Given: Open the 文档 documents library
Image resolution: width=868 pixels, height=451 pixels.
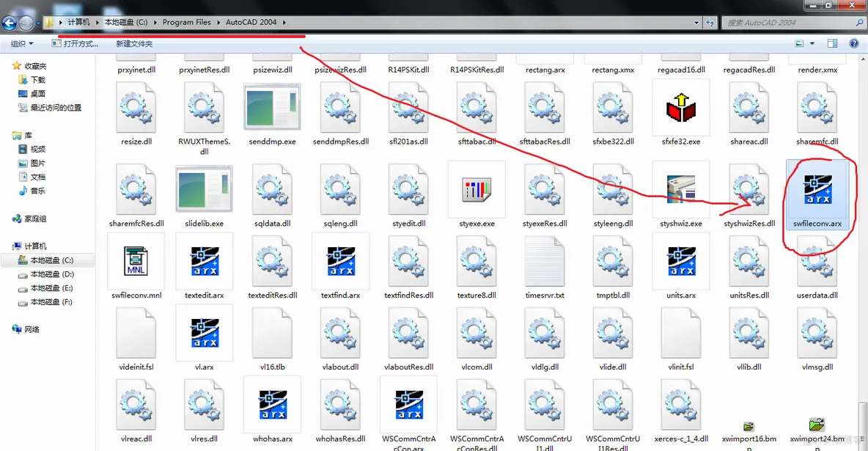Looking at the screenshot, I should tap(32, 177).
